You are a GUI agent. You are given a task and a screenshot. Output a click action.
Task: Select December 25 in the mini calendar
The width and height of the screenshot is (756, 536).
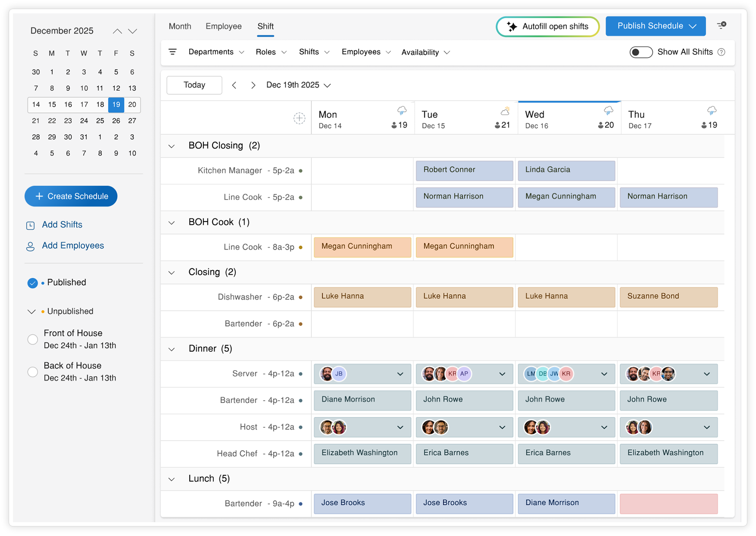[100, 121]
